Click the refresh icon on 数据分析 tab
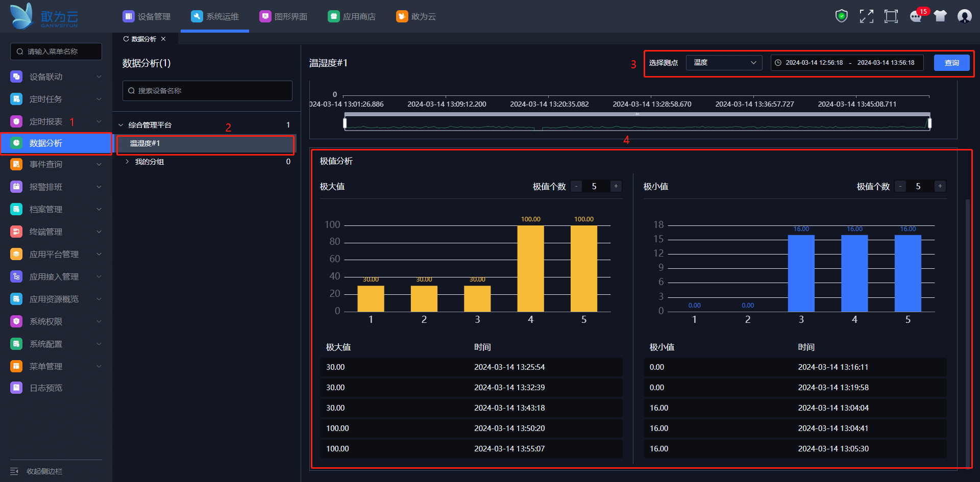Image resolution: width=980 pixels, height=482 pixels. (x=126, y=39)
